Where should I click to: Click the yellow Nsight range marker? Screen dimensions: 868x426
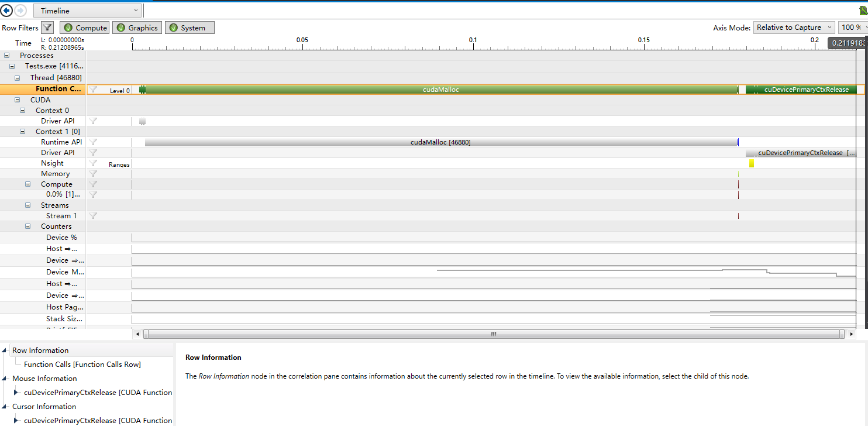752,163
